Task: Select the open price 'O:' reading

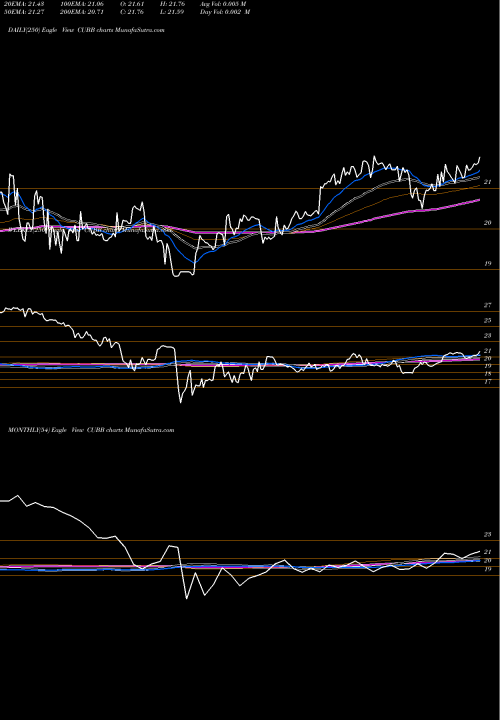Action: pos(131,4)
